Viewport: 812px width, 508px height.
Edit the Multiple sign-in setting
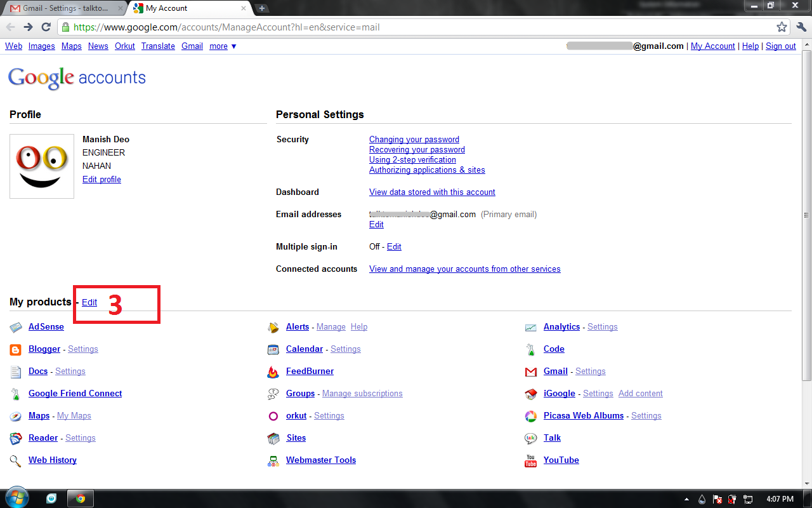(x=394, y=247)
